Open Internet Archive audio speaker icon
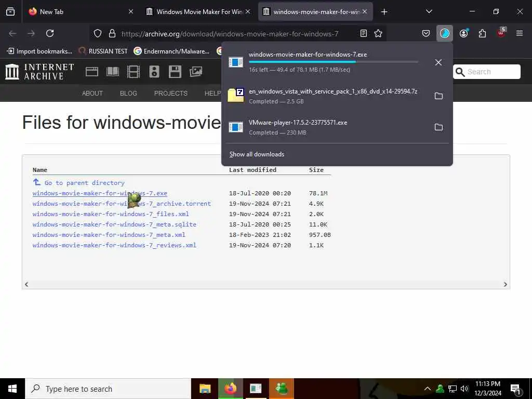This screenshot has width=532, height=399. pos(154,72)
